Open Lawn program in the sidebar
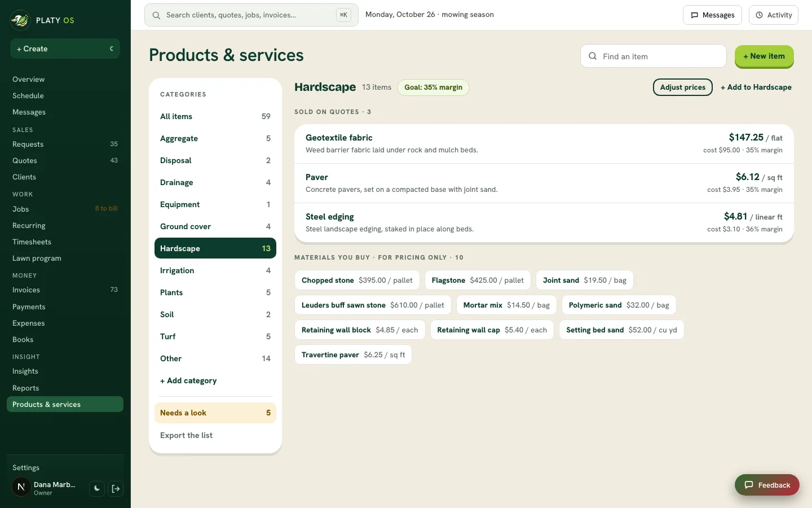This screenshot has height=508, width=812. coord(65,259)
